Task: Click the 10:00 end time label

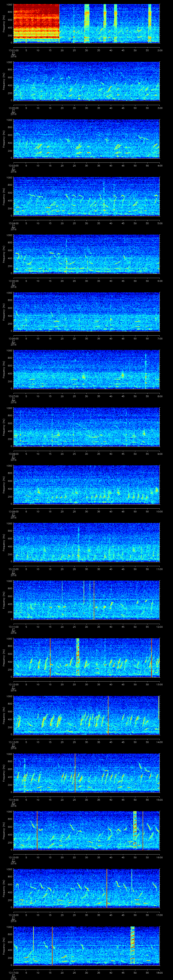Action: coord(159,511)
